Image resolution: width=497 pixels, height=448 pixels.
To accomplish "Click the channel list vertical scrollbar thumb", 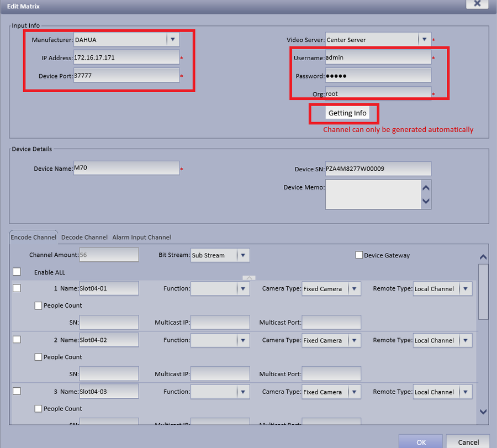I will pos(483,292).
